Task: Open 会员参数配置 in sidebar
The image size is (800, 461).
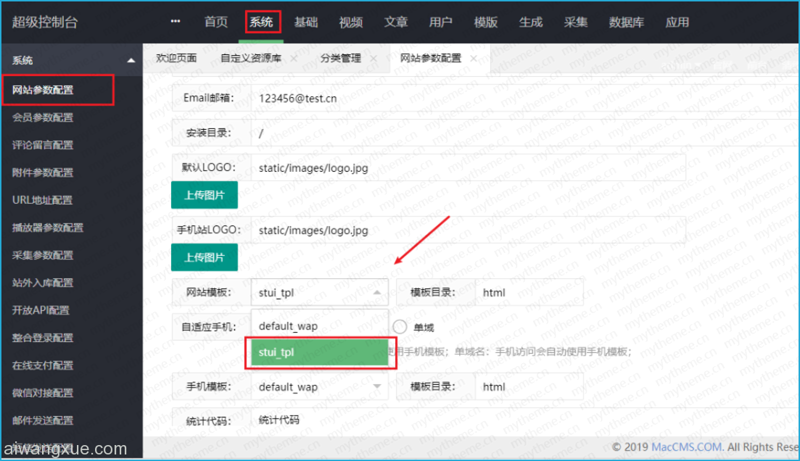Action: point(43,118)
